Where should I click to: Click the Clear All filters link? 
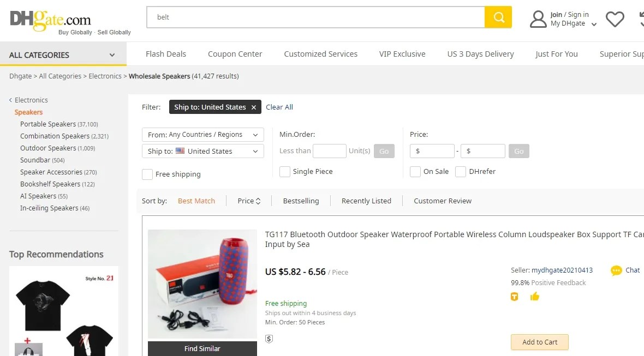click(x=279, y=107)
